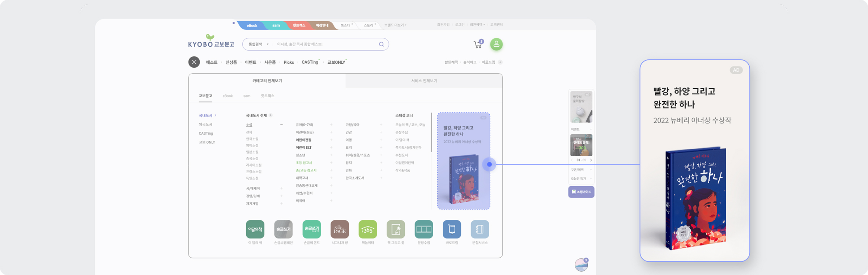Expand the 시/에세이 category
The height and width of the screenshot is (275, 868).
(281, 189)
